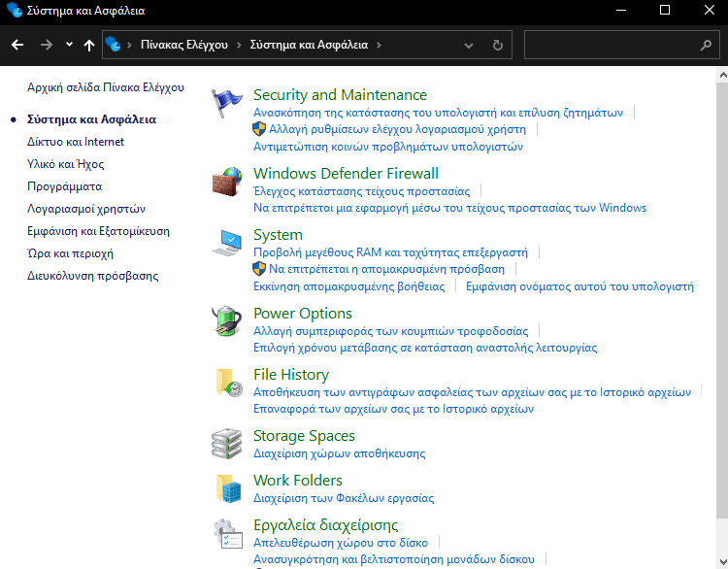Click the search magnifier icon

706,45
